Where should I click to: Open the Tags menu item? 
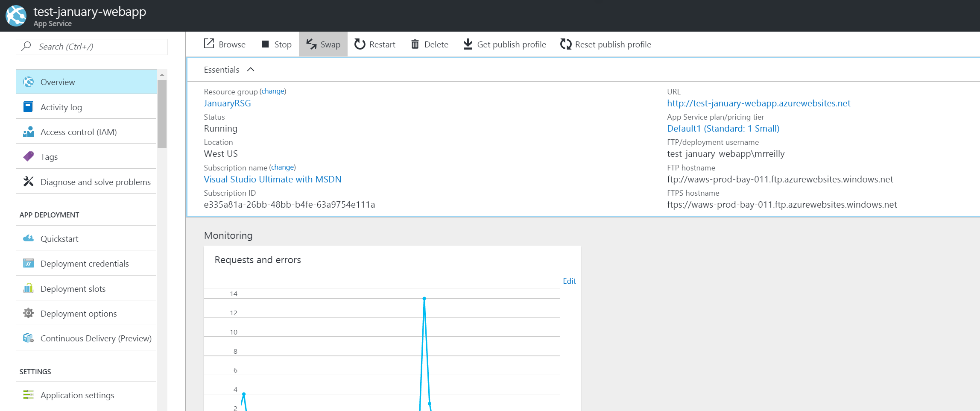pos(86,156)
